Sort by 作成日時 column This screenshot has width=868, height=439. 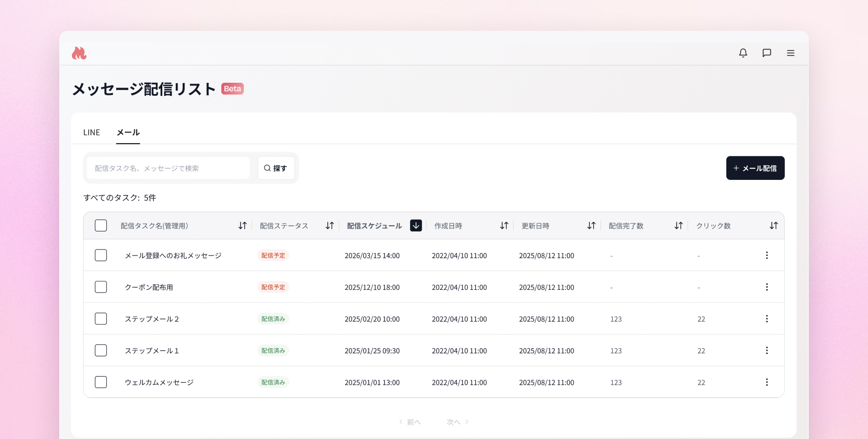click(x=504, y=226)
